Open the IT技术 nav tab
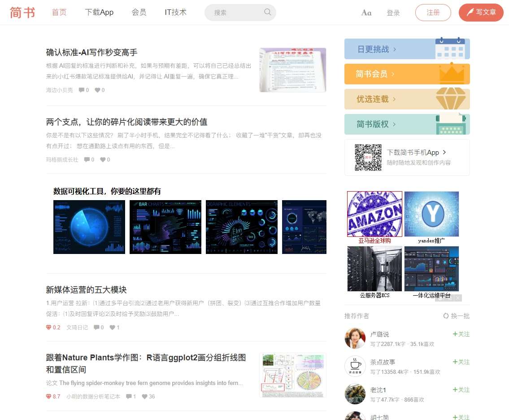 (175, 12)
